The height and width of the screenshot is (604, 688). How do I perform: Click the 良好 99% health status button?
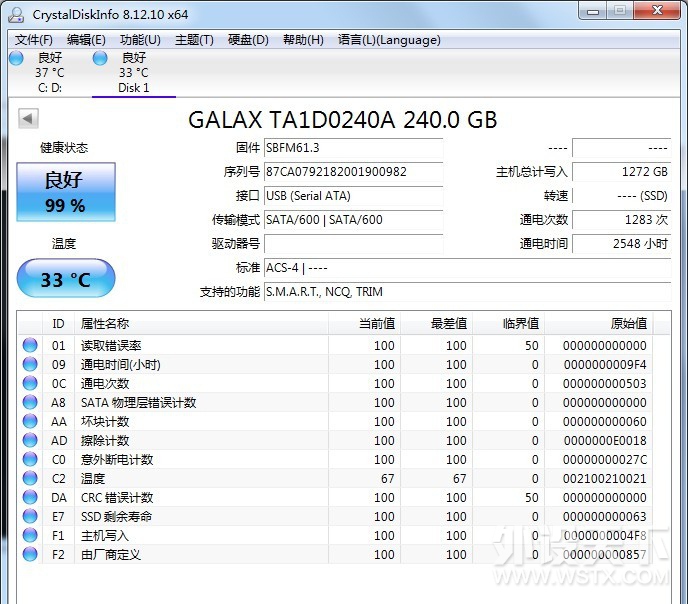click(66, 192)
